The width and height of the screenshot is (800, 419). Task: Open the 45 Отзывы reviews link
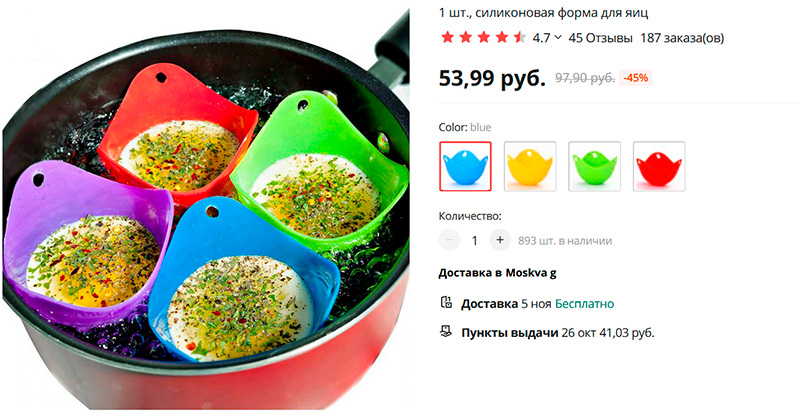click(x=601, y=38)
